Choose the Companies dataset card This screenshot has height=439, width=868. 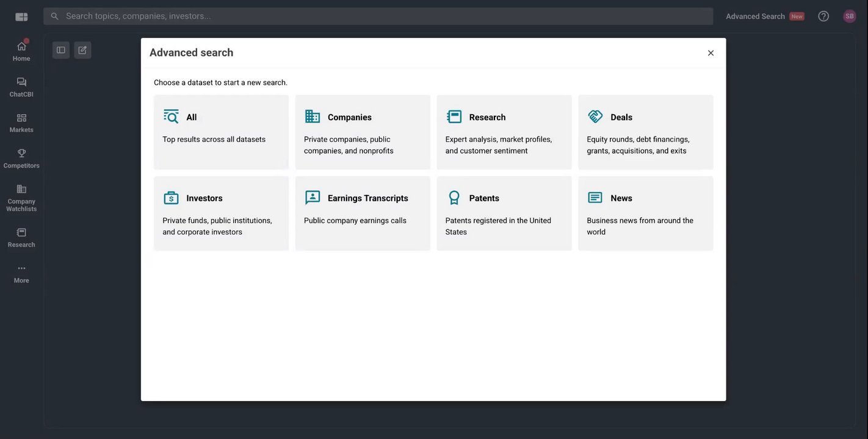[363, 132]
